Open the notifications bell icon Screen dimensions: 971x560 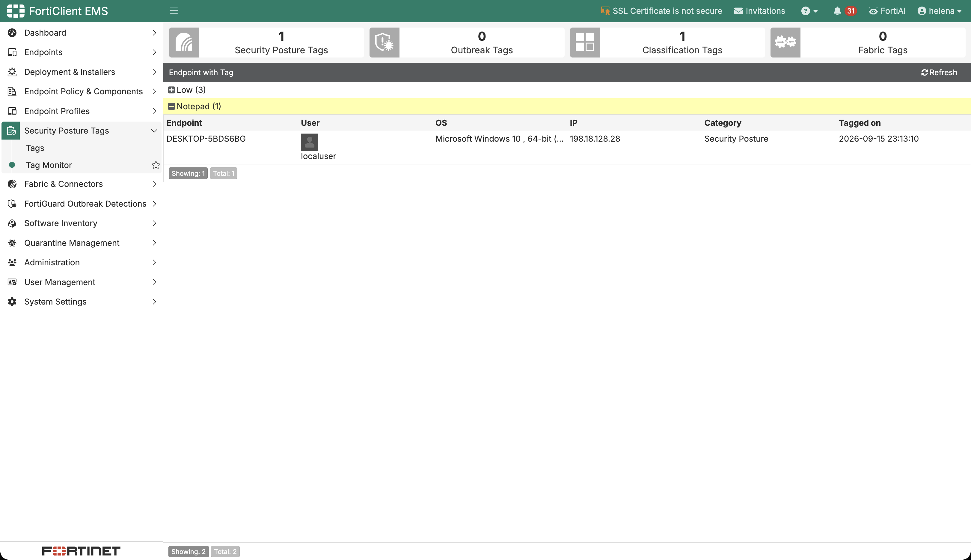(x=837, y=11)
